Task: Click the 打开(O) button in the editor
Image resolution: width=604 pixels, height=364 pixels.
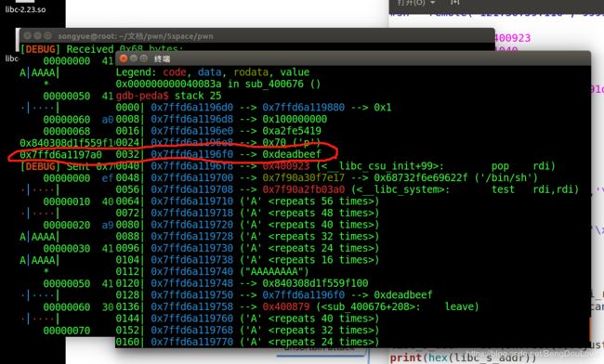Action: tap(411, 3)
